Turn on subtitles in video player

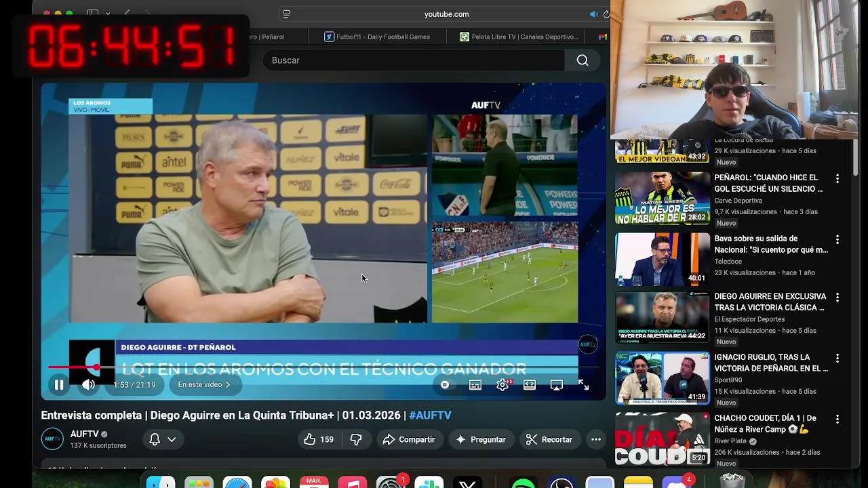475,385
